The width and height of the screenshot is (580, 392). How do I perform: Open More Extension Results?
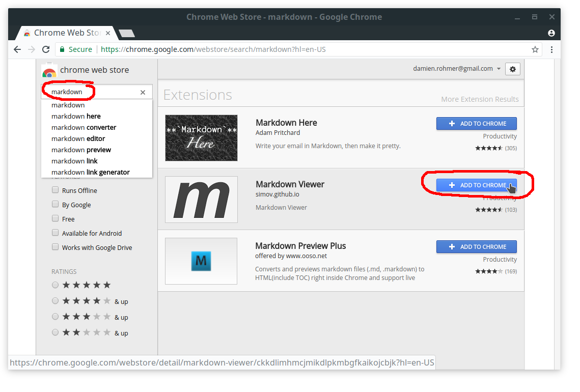click(480, 99)
